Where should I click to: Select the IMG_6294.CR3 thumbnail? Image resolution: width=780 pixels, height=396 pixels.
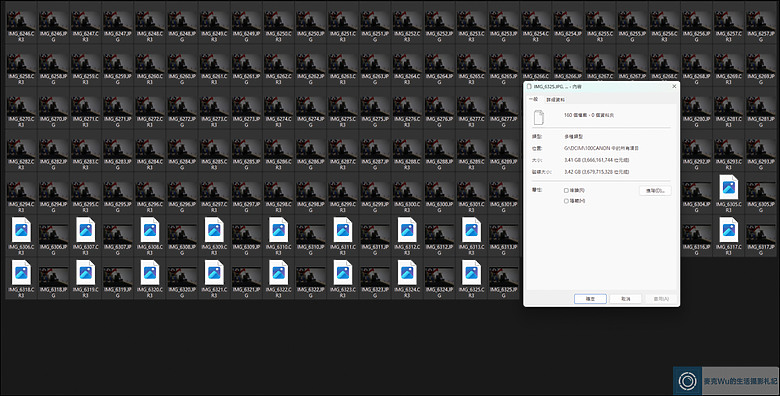(21, 192)
